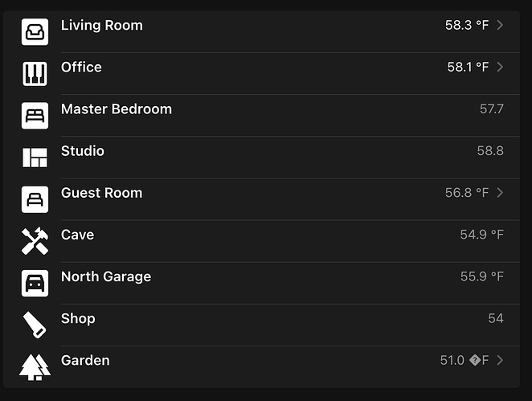Click the Shop temperature value 54
Image resolution: width=532 pixels, height=401 pixels.
(x=495, y=319)
